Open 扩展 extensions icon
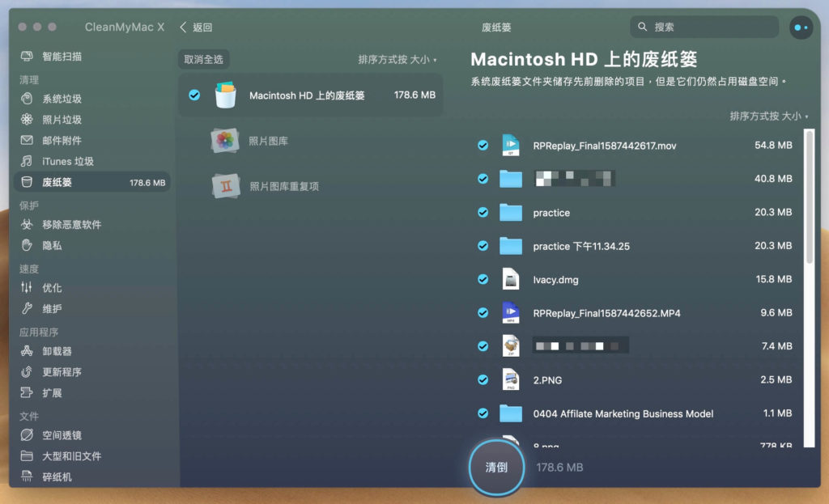 (x=27, y=392)
